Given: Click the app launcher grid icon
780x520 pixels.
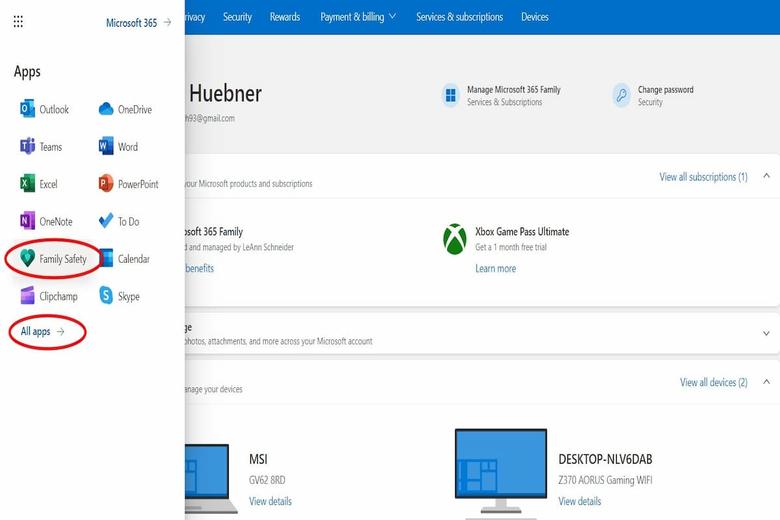Looking at the screenshot, I should [x=18, y=22].
